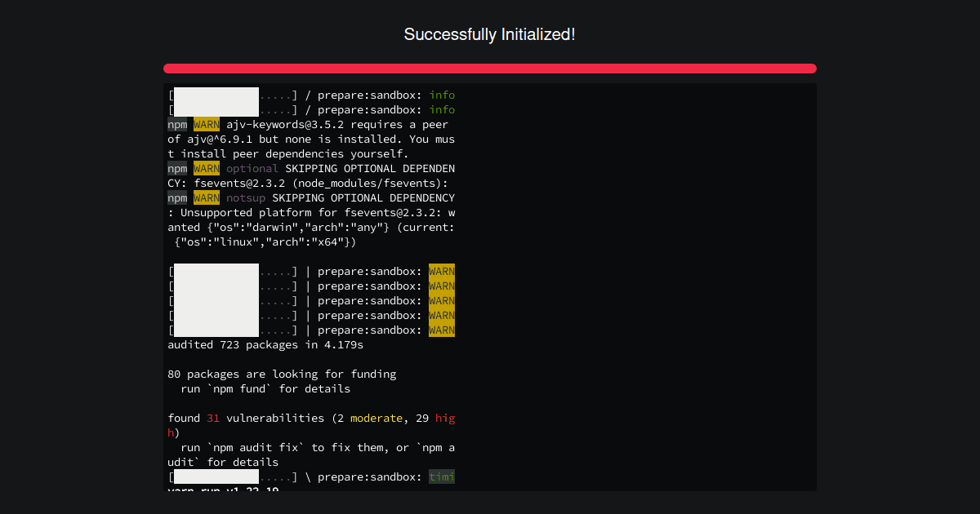Click the "Successfully Initialized!" heading
This screenshot has height=514, width=980.
(490, 34)
